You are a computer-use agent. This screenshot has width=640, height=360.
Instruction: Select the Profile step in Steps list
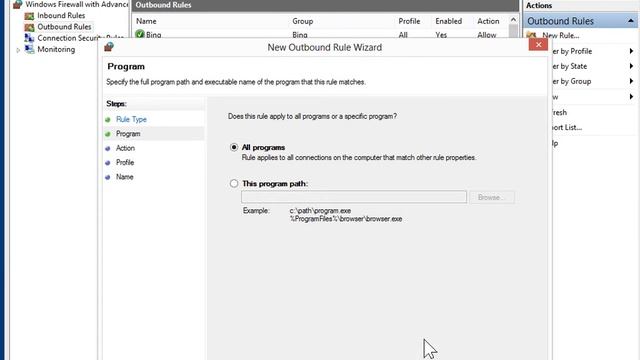point(125,162)
